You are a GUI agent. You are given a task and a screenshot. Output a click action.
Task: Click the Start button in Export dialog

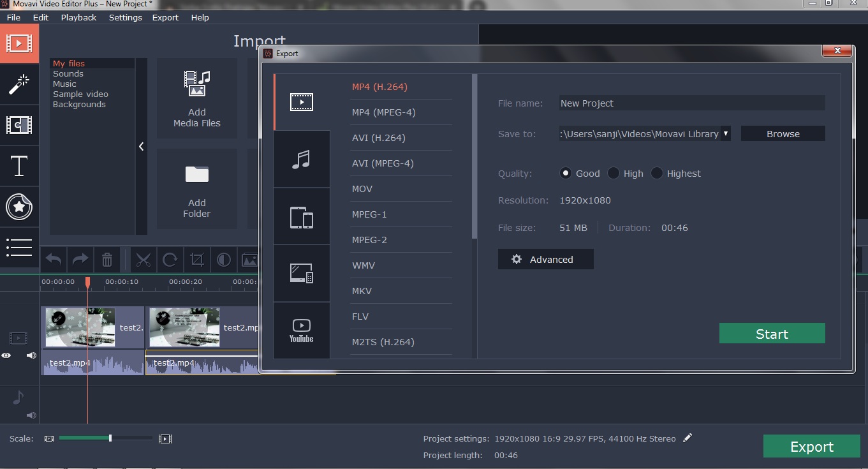tap(772, 334)
